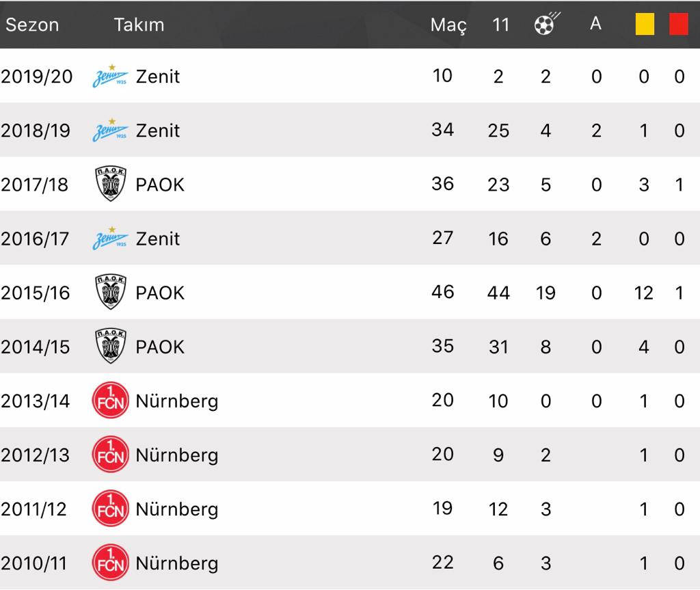
Task: Click the PAOK crest in 2015/16 row
Action: (x=110, y=293)
